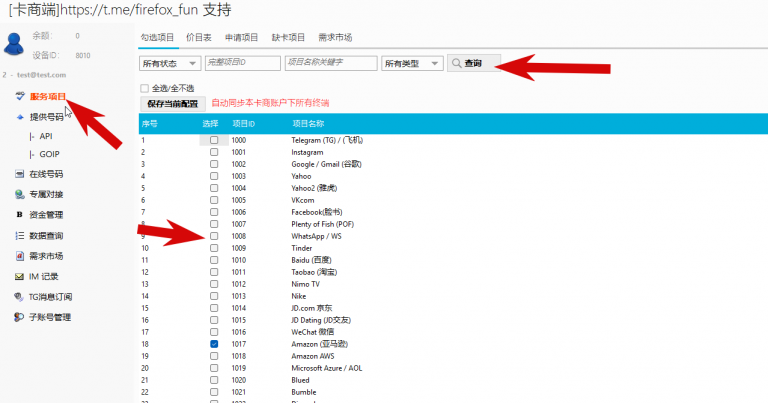Open the 申请项目 tab
The height and width of the screenshot is (403, 768).
(241, 37)
